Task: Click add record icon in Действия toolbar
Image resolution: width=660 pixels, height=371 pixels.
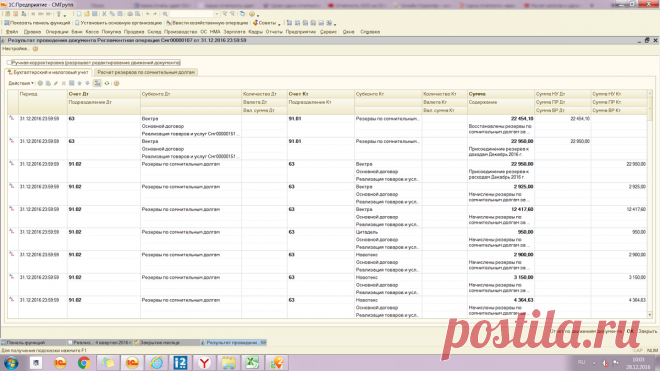Action: [x=40, y=83]
